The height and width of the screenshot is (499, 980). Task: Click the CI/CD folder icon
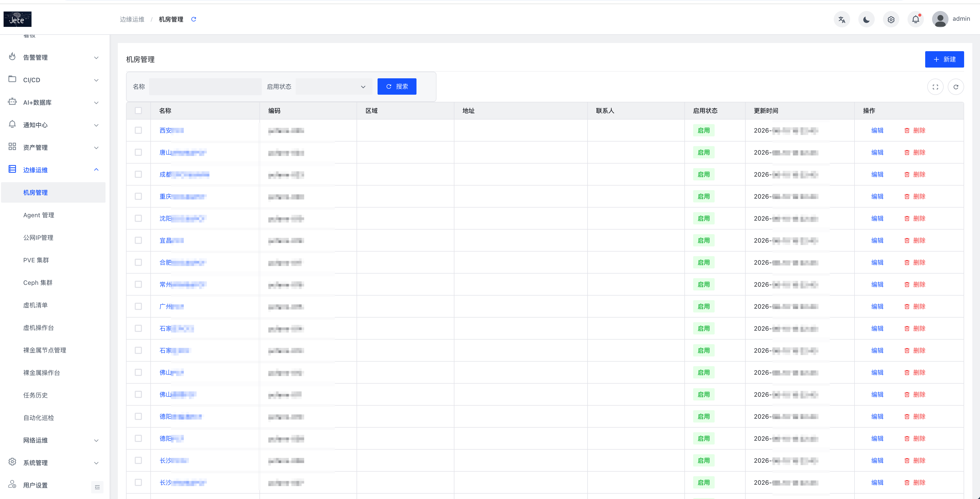tap(12, 79)
